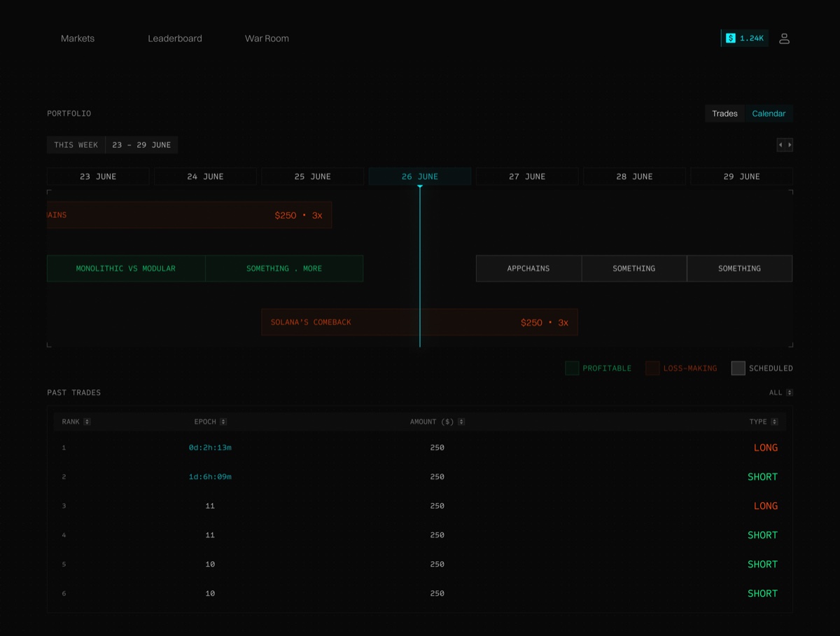The height and width of the screenshot is (636, 840).
Task: Click SHORT type in rank 2 row
Action: (763, 477)
